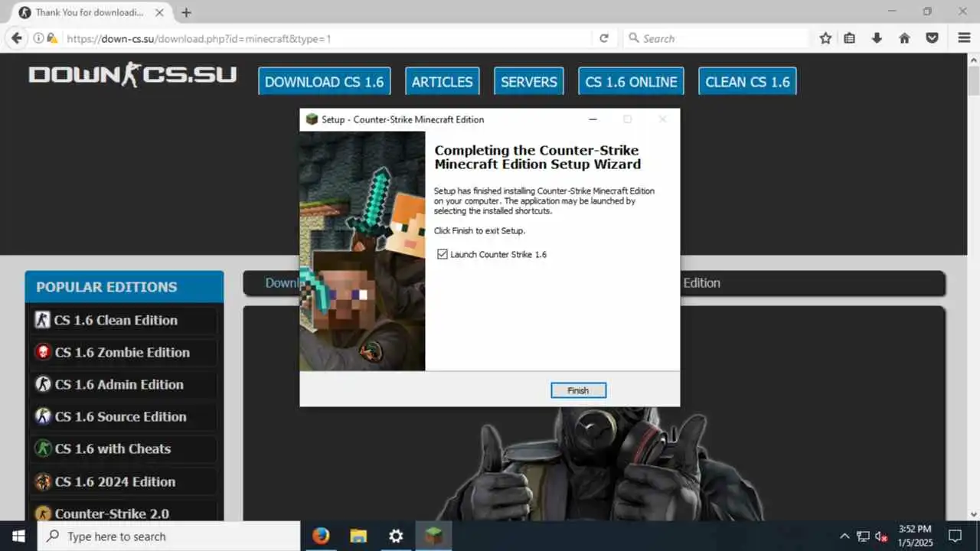The image size is (980, 551).
Task: Click the 2024 Edition sidebar icon
Action: pyautogui.click(x=43, y=481)
